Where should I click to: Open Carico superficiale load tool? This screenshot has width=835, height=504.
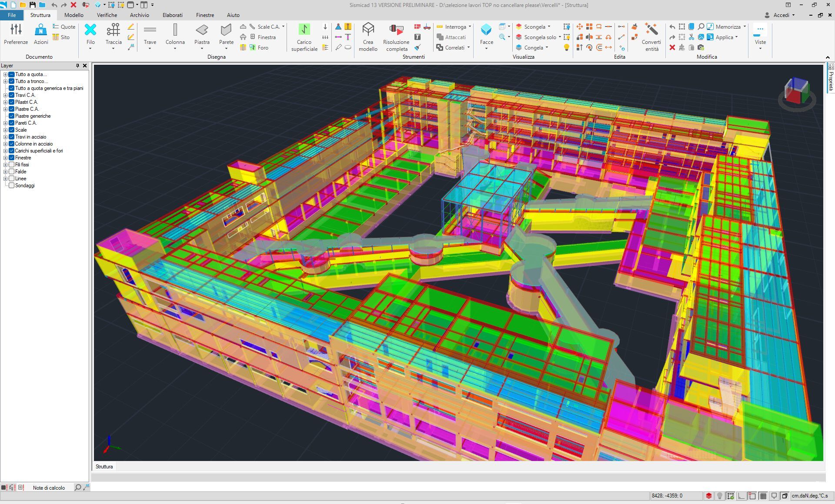(304, 34)
